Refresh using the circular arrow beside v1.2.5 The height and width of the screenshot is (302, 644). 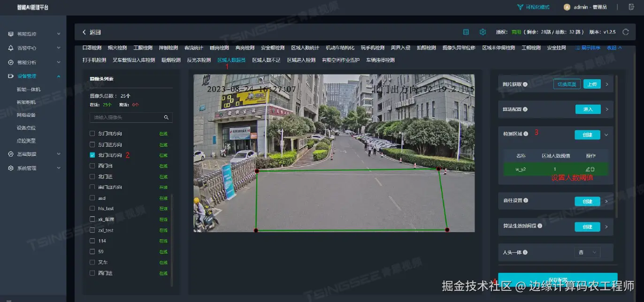coord(626,32)
